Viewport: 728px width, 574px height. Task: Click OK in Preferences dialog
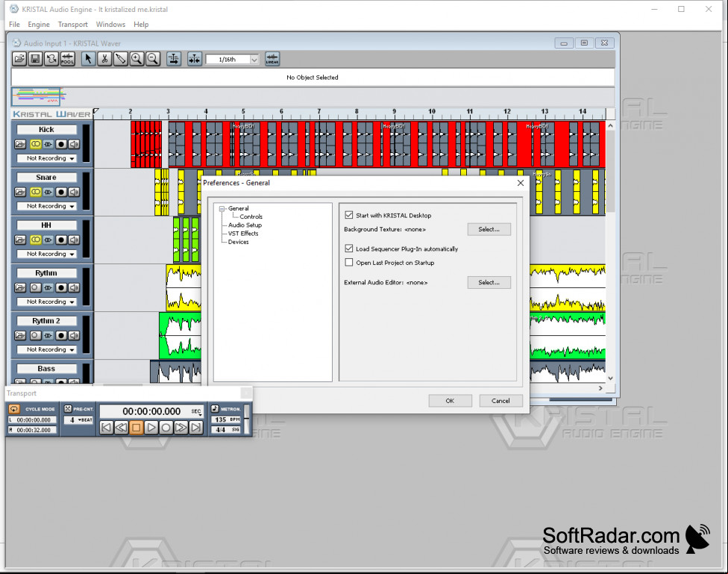pyautogui.click(x=450, y=401)
